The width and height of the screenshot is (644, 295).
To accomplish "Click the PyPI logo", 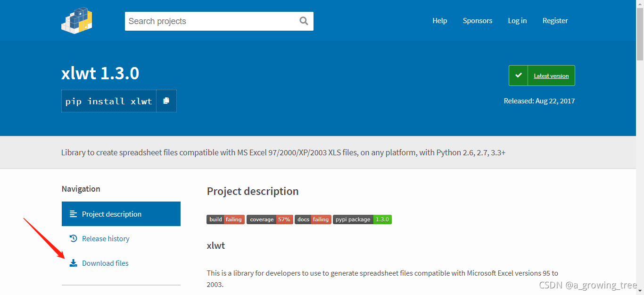I will [x=76, y=20].
